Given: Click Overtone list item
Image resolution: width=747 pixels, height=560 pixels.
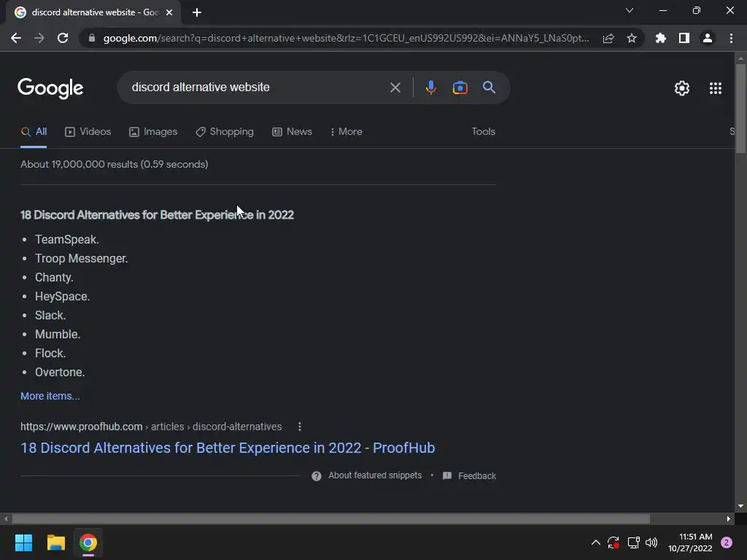Looking at the screenshot, I should (x=60, y=373).
